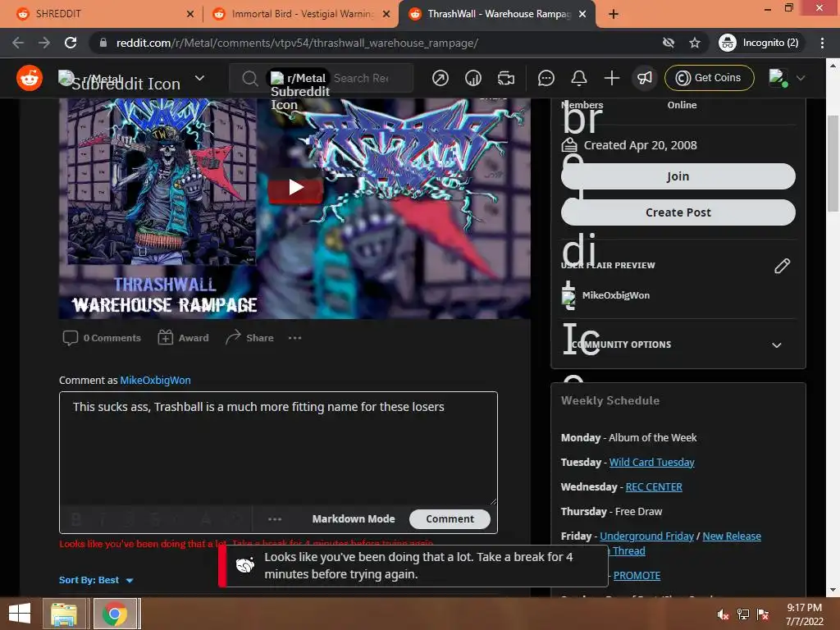Close the Immortal Bird tab
Screen dimensions: 840x630
coord(386,15)
